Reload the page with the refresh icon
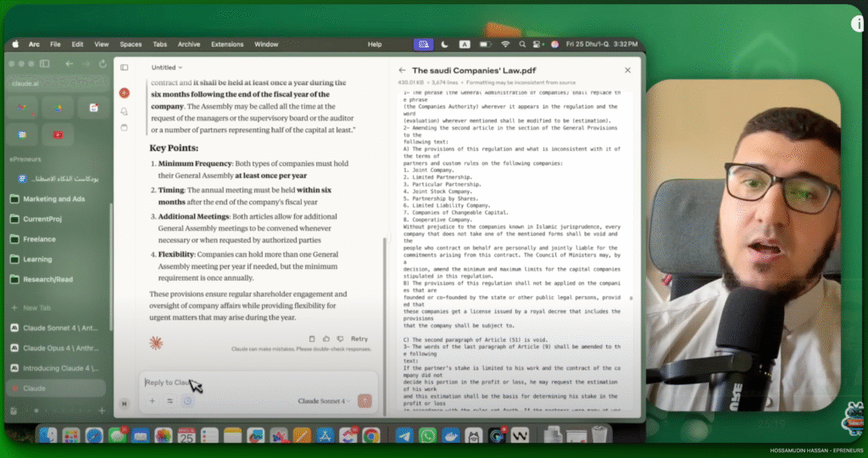Image resolution: width=868 pixels, height=458 pixels. coord(103,64)
